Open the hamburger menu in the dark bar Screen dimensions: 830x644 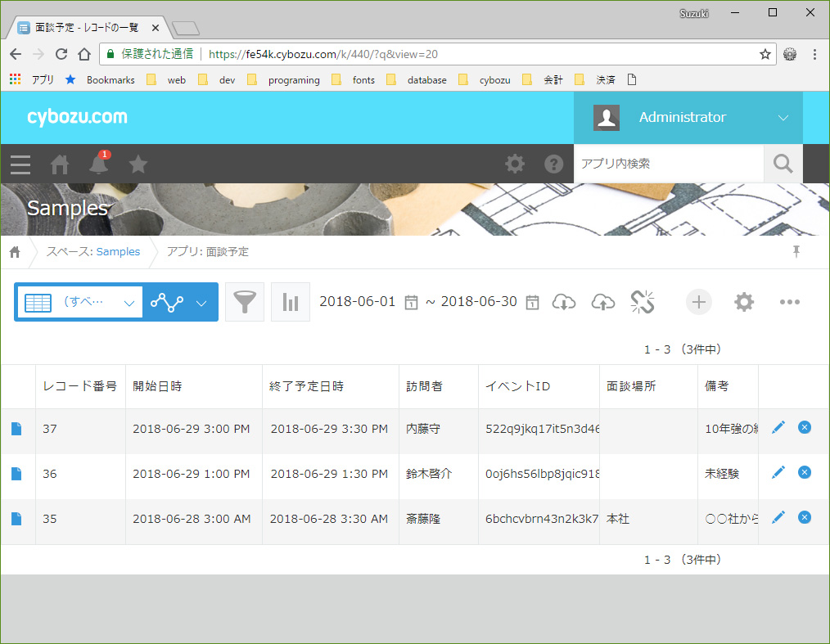(x=20, y=164)
